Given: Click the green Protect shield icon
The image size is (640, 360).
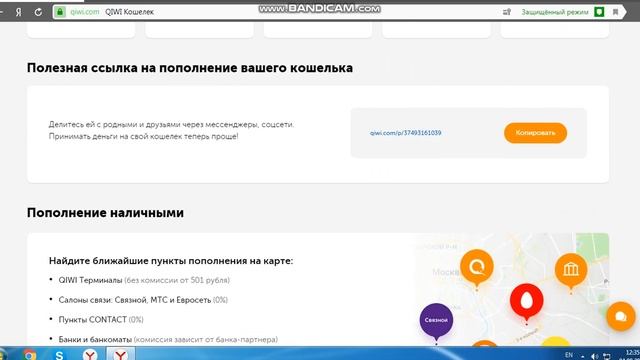Looking at the screenshot, I should pyautogui.click(x=599, y=12).
